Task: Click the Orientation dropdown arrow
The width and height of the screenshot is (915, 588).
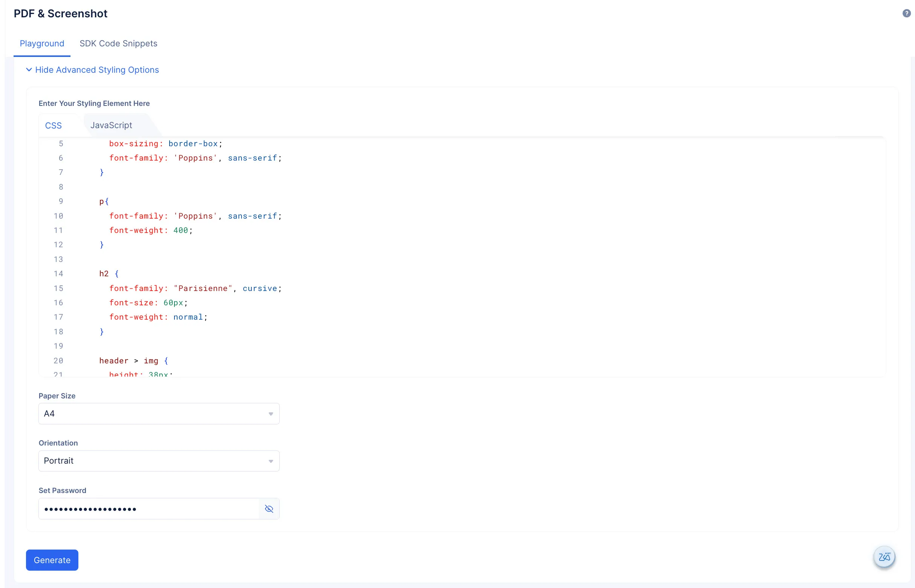Action: pyautogui.click(x=271, y=461)
